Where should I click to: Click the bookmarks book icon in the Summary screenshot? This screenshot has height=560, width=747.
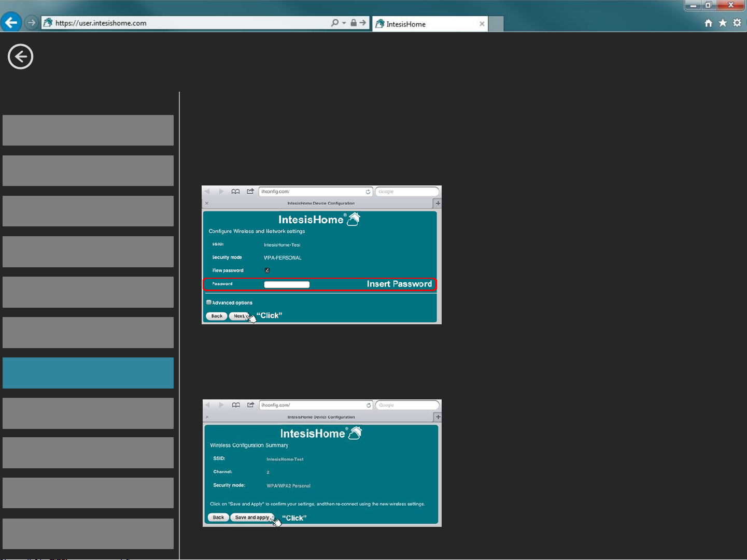click(236, 405)
